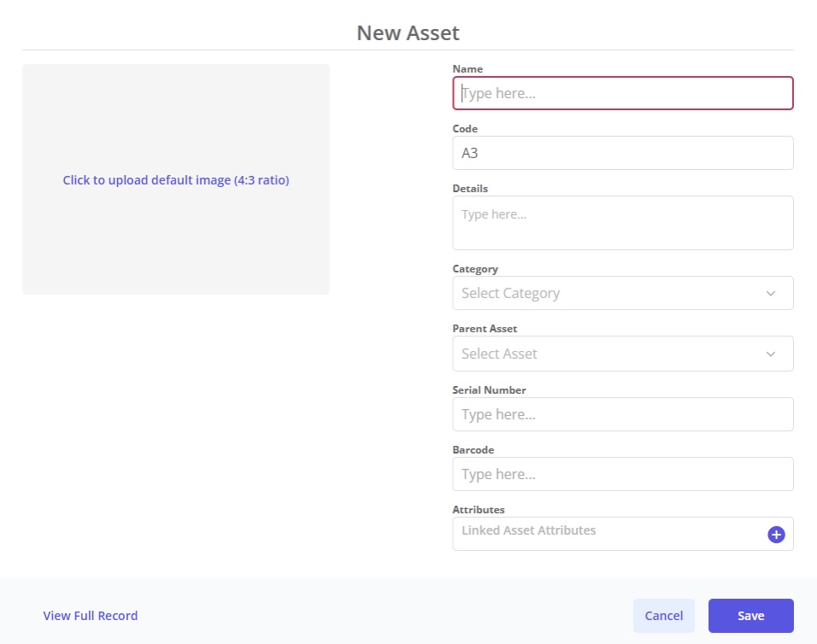817x644 pixels.
Task: Click into the Barcode input field
Action: 622,474
